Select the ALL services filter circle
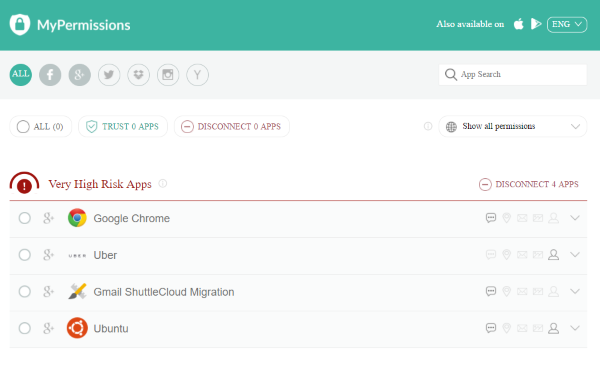Screen dimensions: 600x365 tap(21, 75)
